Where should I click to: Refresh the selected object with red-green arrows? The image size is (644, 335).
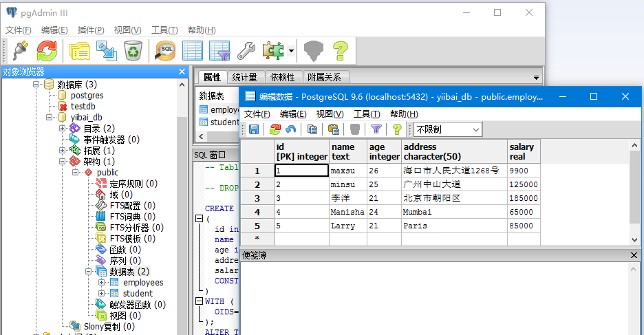47,51
